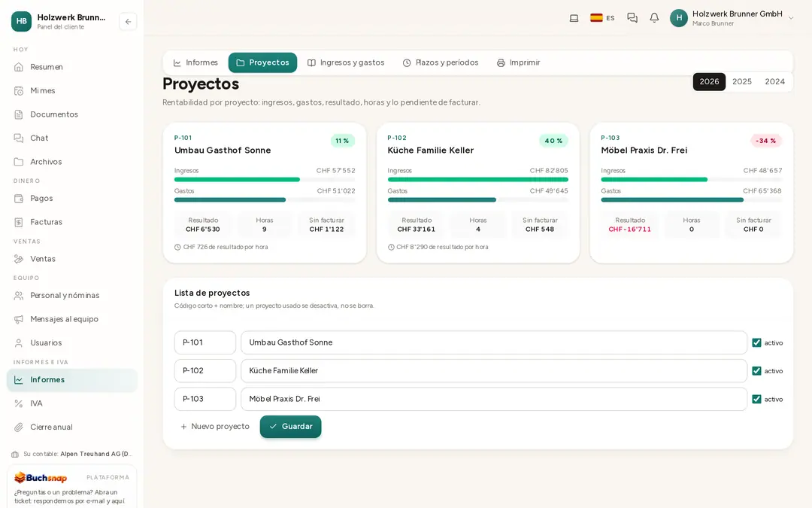
Task: Click the Guardar button
Action: click(x=290, y=427)
